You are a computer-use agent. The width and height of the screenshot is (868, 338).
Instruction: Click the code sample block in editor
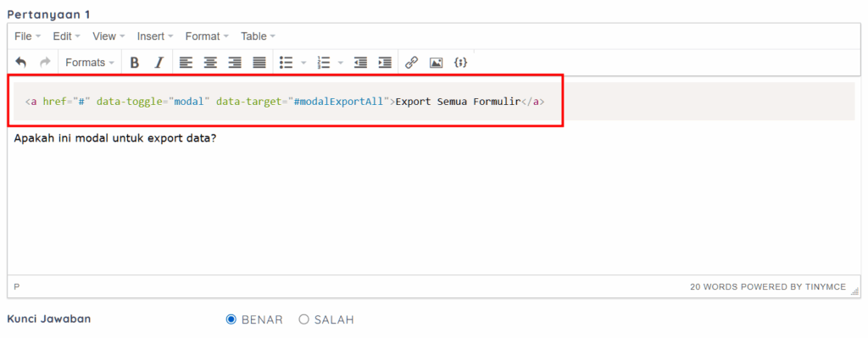434,102
